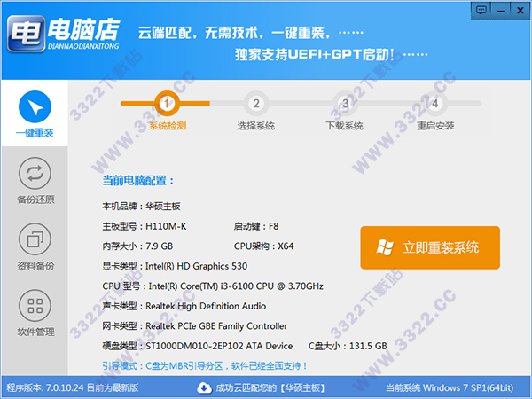Click the 云端匹配 slogan text
532x399 pixels.
point(250,33)
